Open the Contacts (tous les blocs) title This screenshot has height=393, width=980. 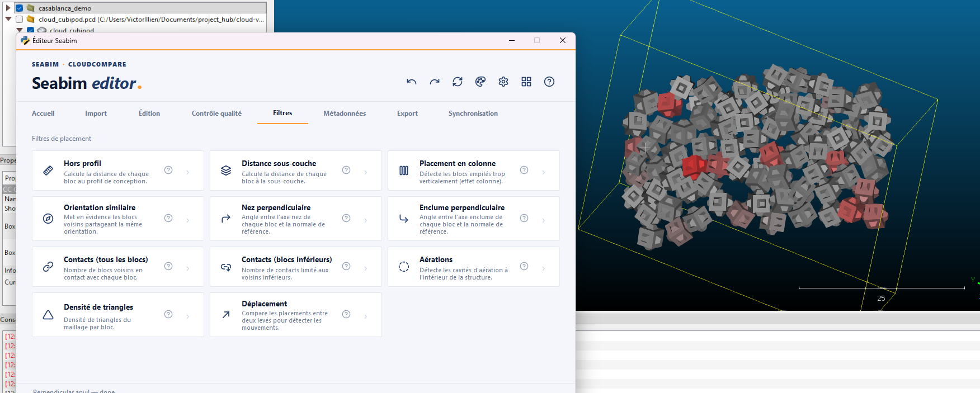click(106, 259)
